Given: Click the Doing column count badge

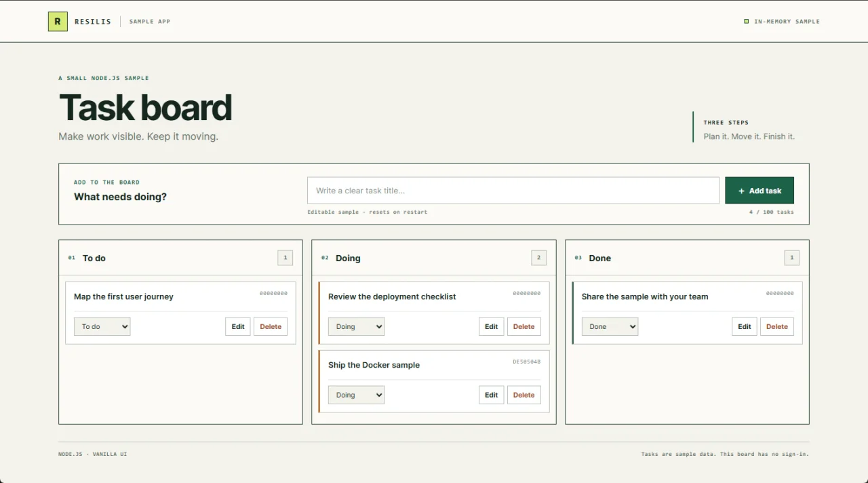Looking at the screenshot, I should (x=538, y=258).
